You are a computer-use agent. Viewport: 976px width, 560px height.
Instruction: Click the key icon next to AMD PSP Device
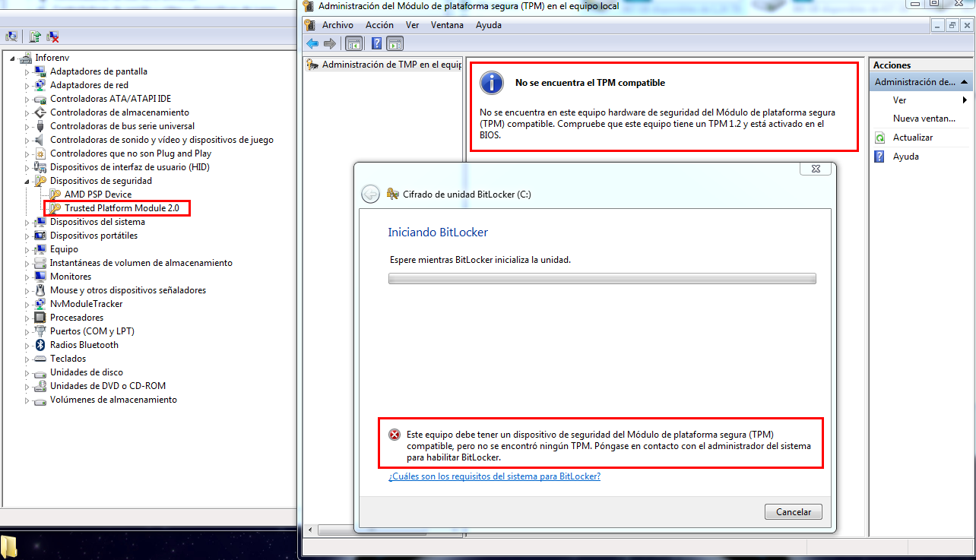click(x=55, y=195)
